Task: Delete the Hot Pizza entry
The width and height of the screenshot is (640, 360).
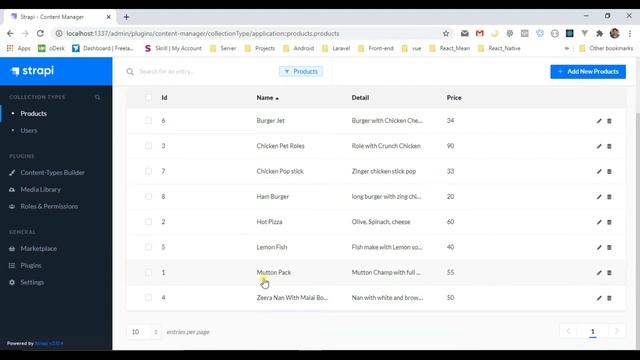Action: tap(609, 222)
